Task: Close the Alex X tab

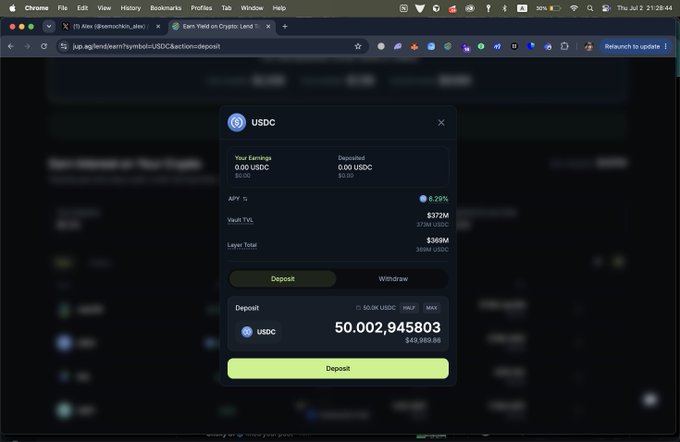Action: point(158,26)
